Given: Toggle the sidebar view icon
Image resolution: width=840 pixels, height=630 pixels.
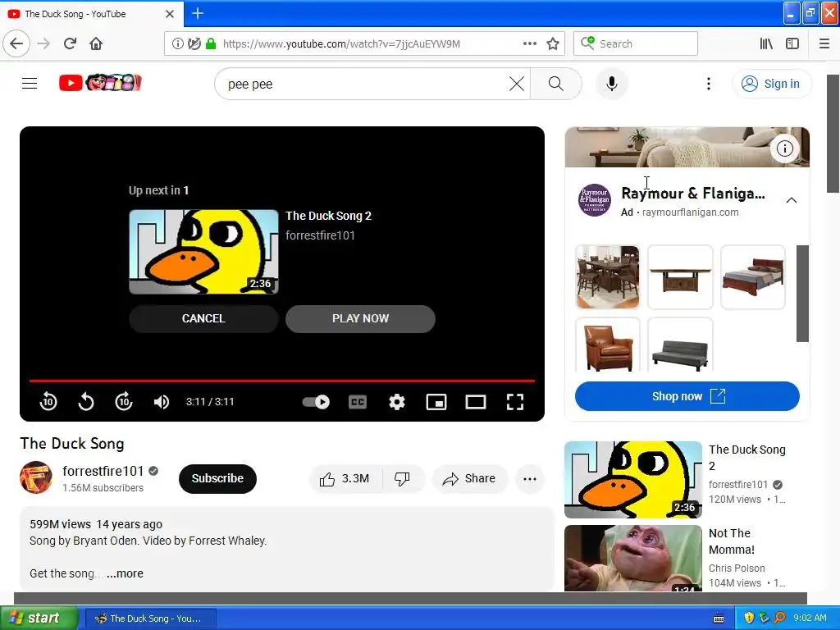Looking at the screenshot, I should (x=792, y=43).
